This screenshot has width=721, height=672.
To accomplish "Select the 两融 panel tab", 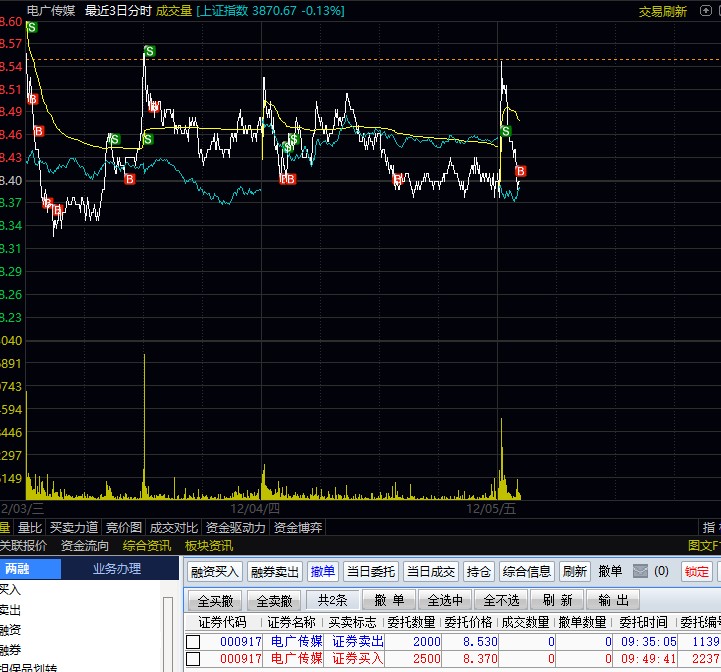I will [30, 569].
